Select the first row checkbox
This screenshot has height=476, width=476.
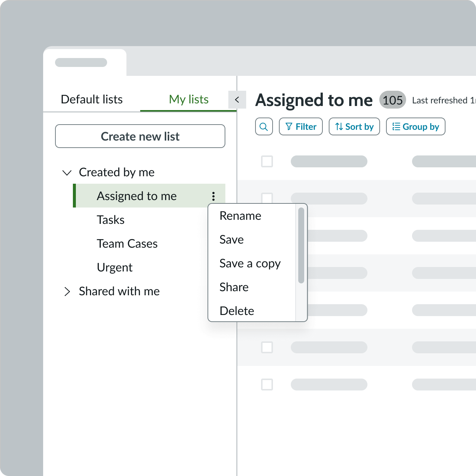pos(267,161)
